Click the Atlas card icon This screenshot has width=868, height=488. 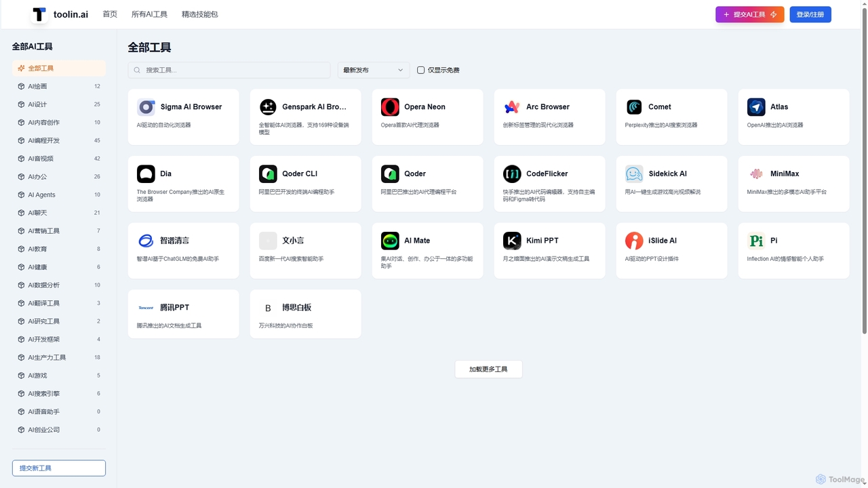[756, 107]
